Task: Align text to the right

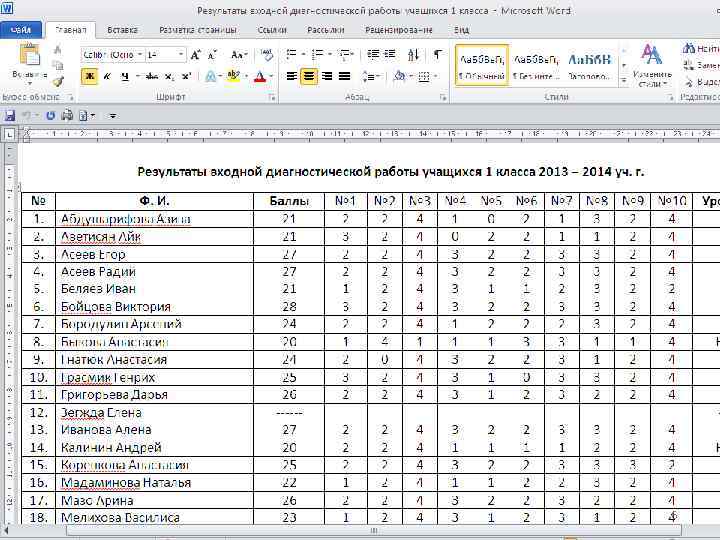Action: [326, 76]
